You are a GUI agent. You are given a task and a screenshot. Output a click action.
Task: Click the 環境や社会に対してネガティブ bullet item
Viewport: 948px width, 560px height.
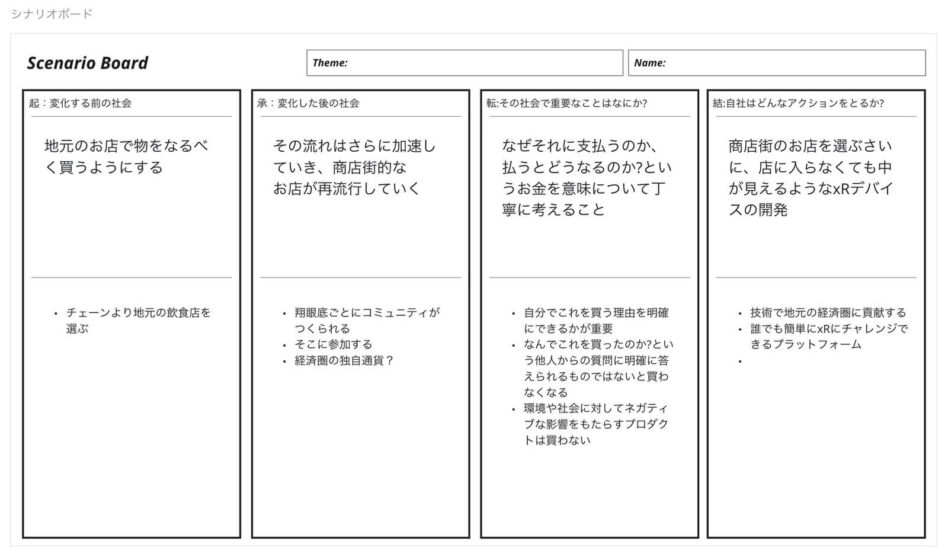595,424
